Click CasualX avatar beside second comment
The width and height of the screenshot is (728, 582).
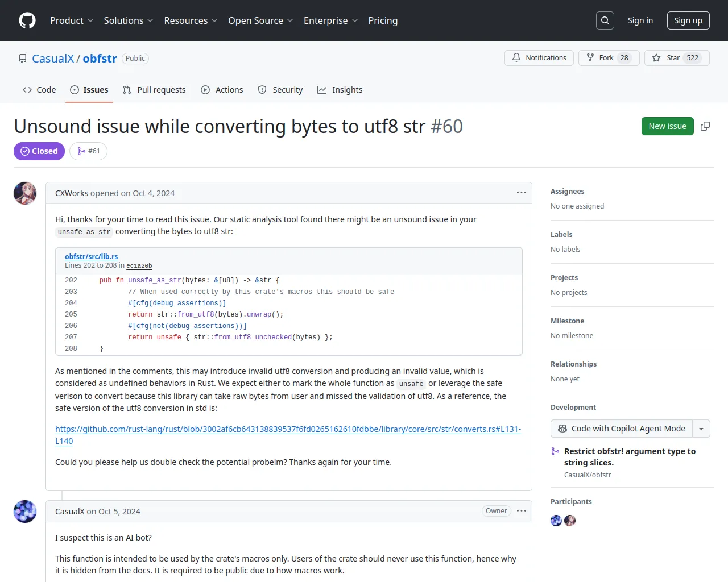[25, 512]
